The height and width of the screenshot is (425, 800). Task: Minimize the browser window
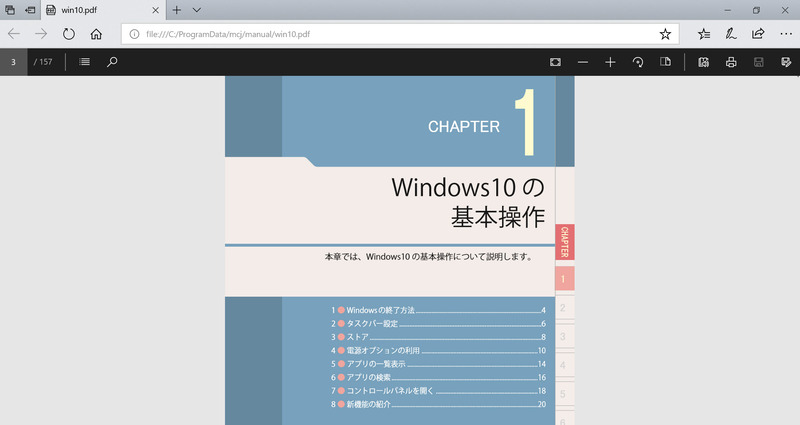tap(728, 10)
